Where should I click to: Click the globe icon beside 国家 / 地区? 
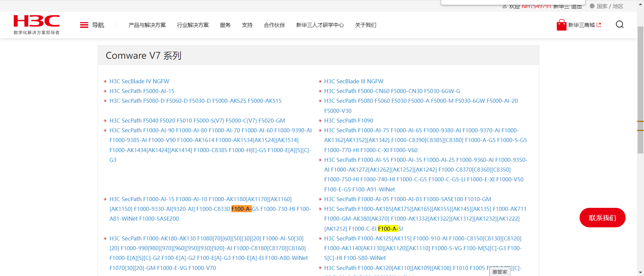click(592, 6)
